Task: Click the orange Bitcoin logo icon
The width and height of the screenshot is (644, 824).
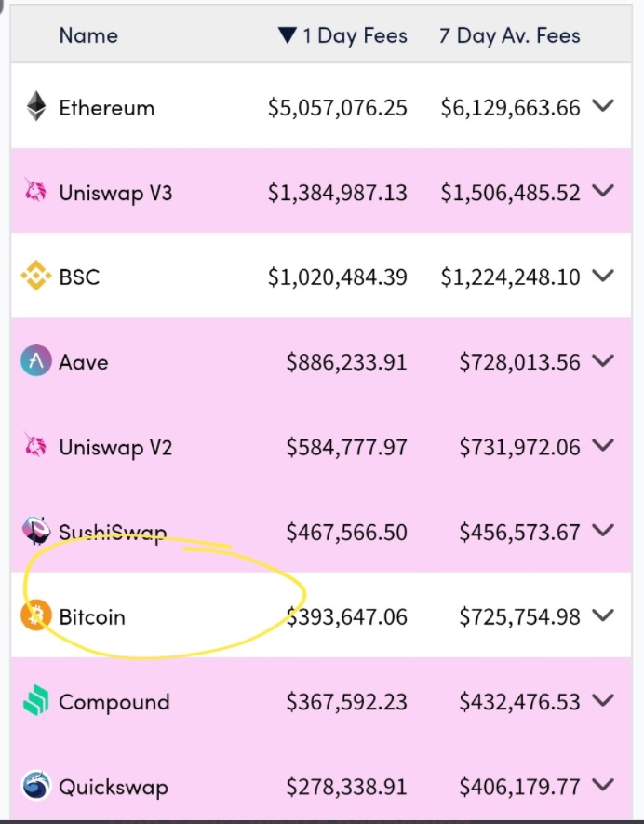Action: tap(35, 615)
